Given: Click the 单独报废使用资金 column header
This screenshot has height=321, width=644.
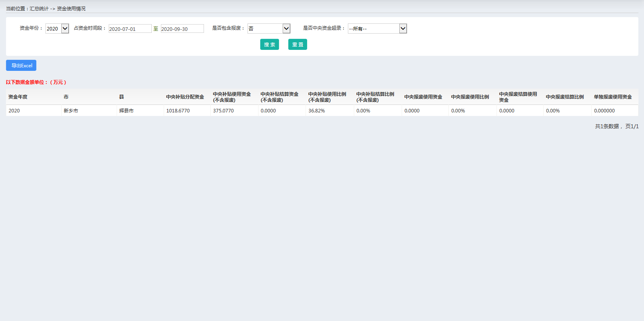Looking at the screenshot, I should [613, 97].
